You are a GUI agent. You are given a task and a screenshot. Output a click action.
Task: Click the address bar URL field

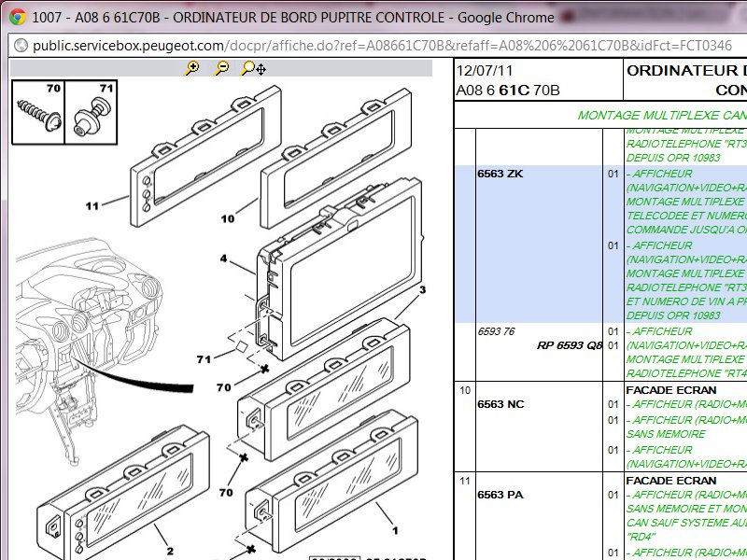pos(382,46)
